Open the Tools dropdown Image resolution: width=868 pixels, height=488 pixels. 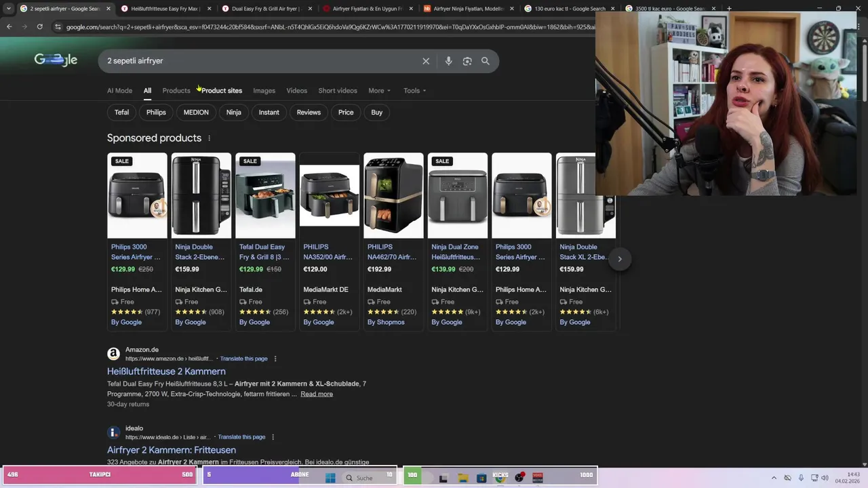coord(414,91)
